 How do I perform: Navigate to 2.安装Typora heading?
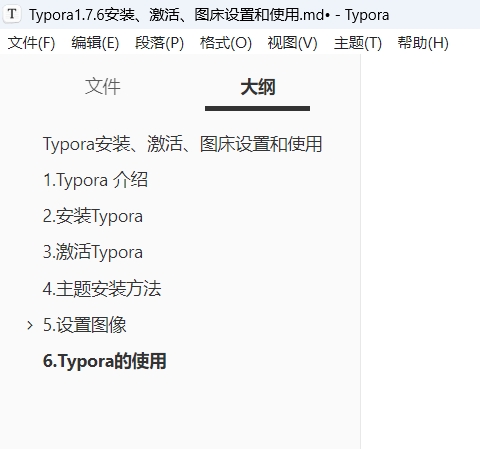(x=93, y=216)
